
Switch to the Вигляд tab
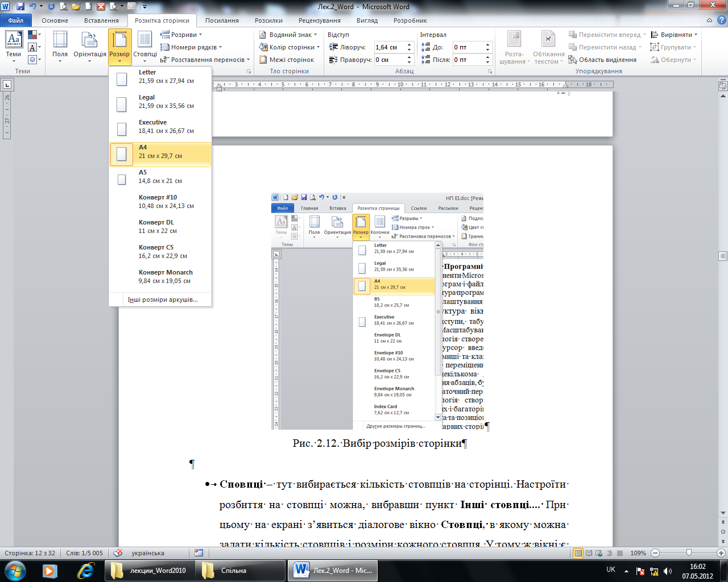pos(367,20)
